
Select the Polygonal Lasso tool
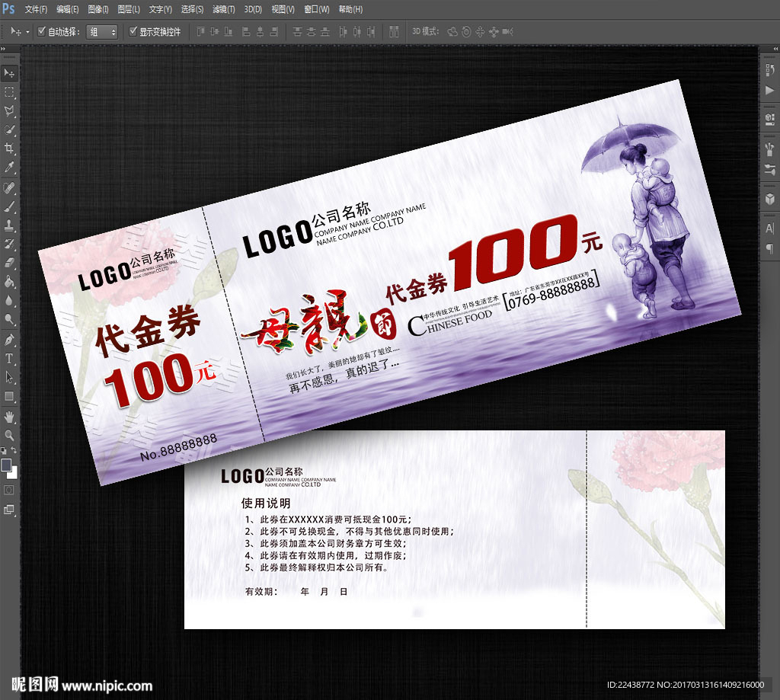point(9,111)
